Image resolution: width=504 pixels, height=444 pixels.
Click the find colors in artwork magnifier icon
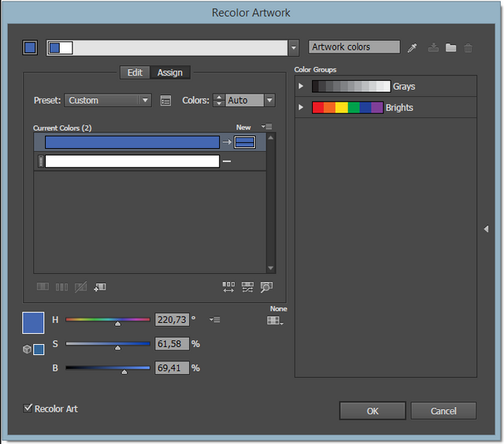(x=266, y=287)
